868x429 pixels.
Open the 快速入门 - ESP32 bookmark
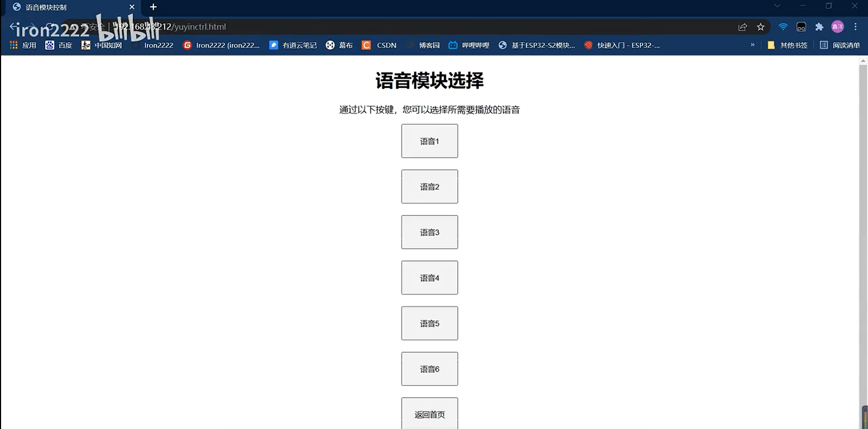(x=622, y=45)
